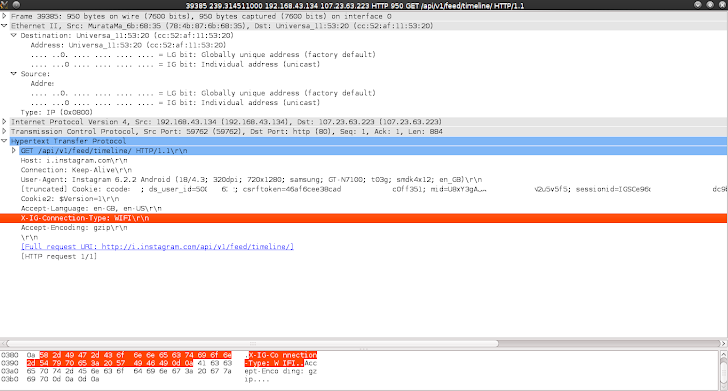The width and height of the screenshot is (728, 391).
Task: Select the truncated Cookie header line
Action: 374,189
